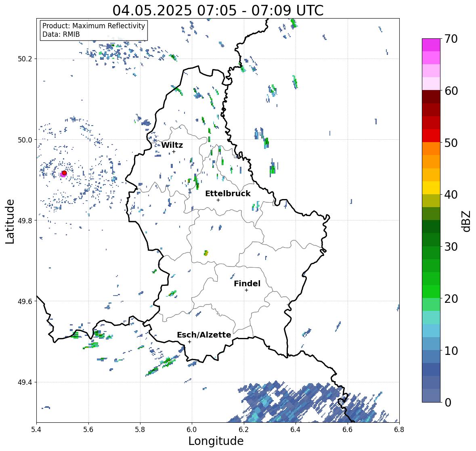Viewport: 476px width, 451px height.
Task: Click the 49.8 latitude tick label
Action: point(25,220)
